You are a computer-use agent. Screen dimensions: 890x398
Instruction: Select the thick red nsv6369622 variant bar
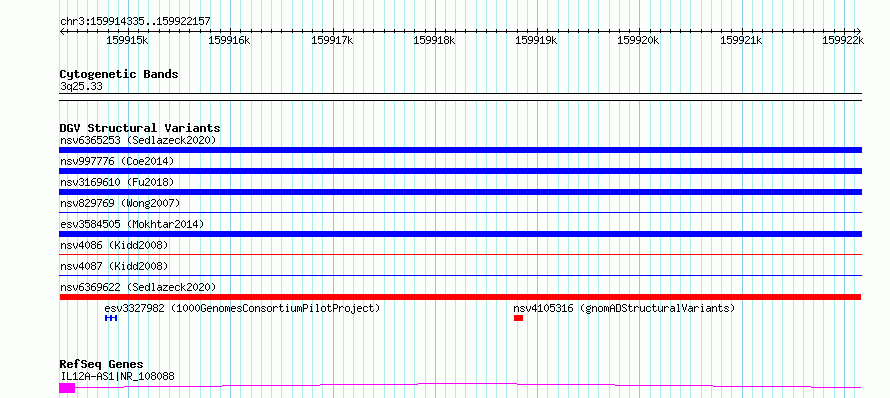tap(460, 297)
